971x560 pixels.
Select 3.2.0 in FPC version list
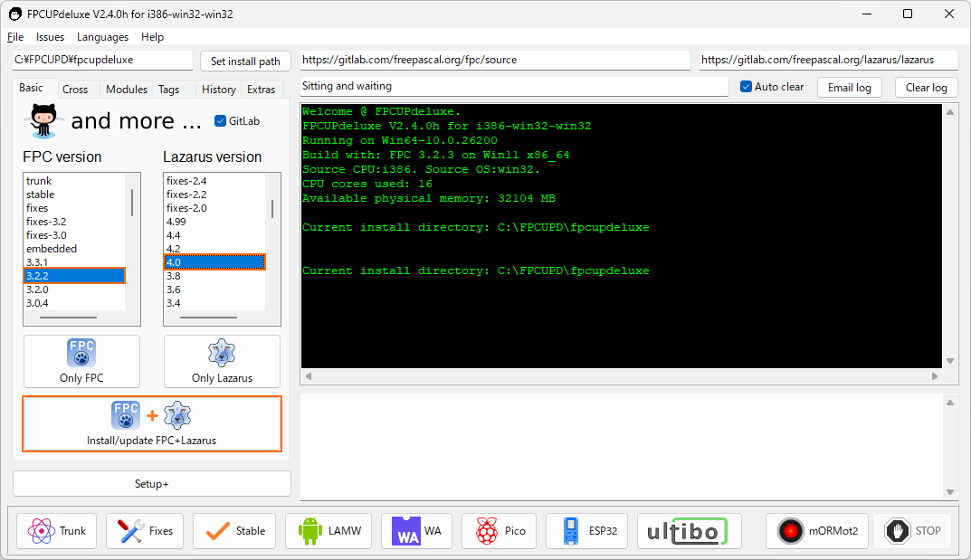pyautogui.click(x=74, y=289)
